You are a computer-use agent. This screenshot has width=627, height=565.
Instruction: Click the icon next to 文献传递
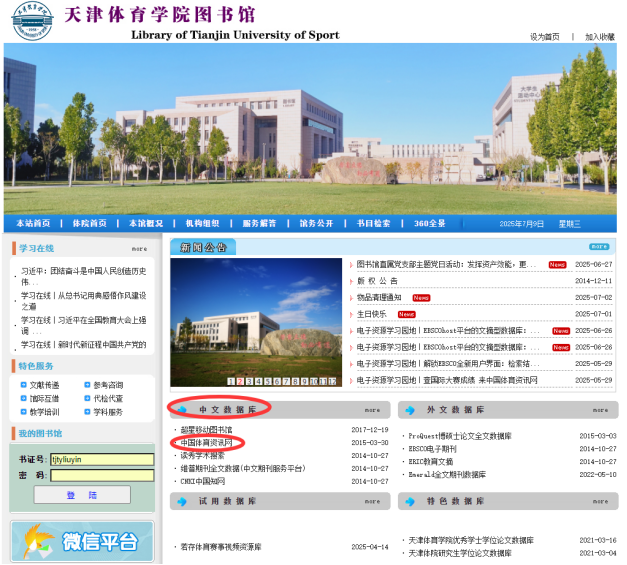[x=23, y=385]
